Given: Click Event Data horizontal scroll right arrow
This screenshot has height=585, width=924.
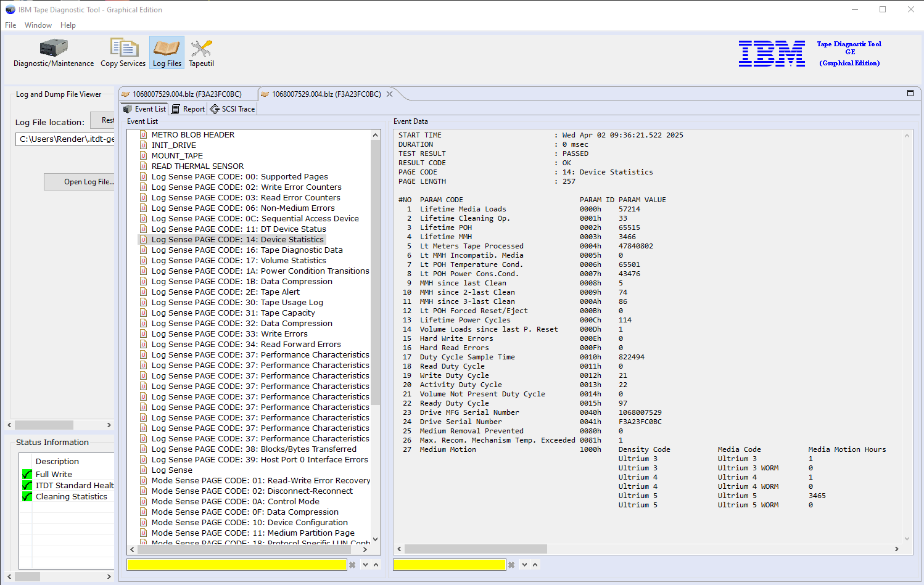Looking at the screenshot, I should point(896,549).
